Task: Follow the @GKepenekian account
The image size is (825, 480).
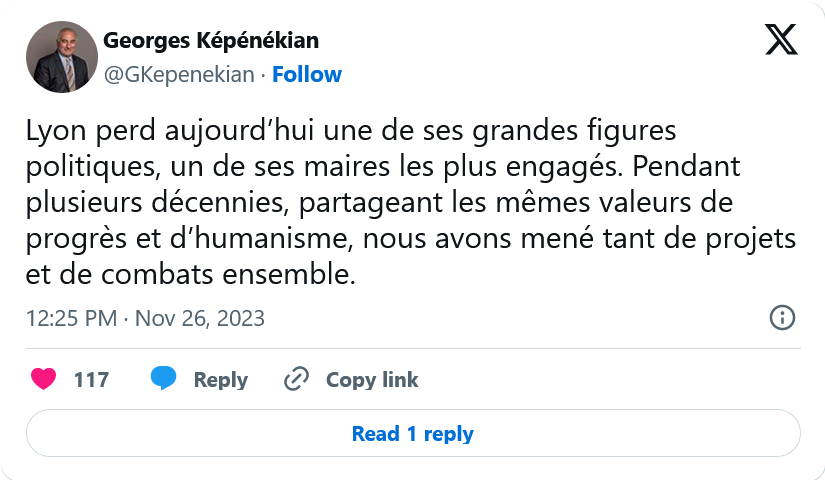Action: coord(307,74)
